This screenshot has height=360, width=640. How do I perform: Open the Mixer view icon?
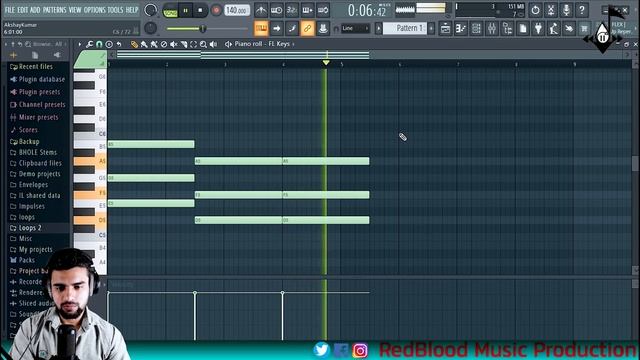click(492, 29)
